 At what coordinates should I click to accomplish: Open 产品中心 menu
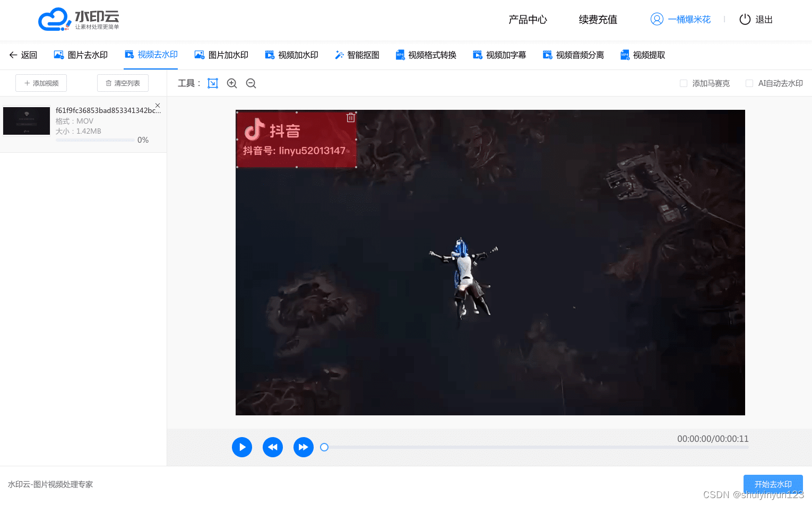pos(528,20)
